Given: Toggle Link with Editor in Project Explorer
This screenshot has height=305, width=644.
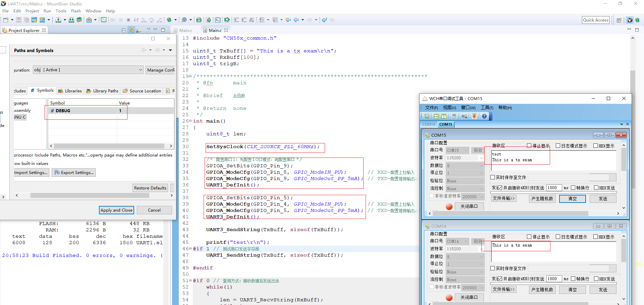Looking at the screenshot, I should 131,30.
